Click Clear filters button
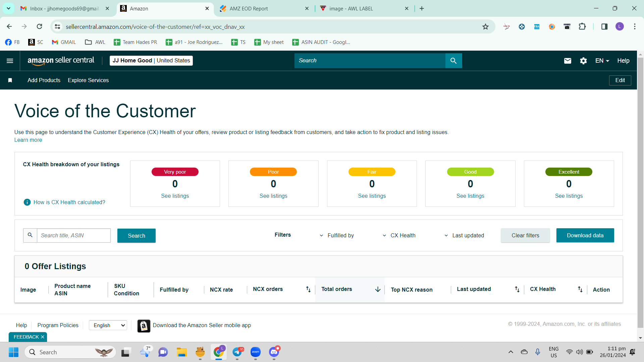 coord(525,235)
